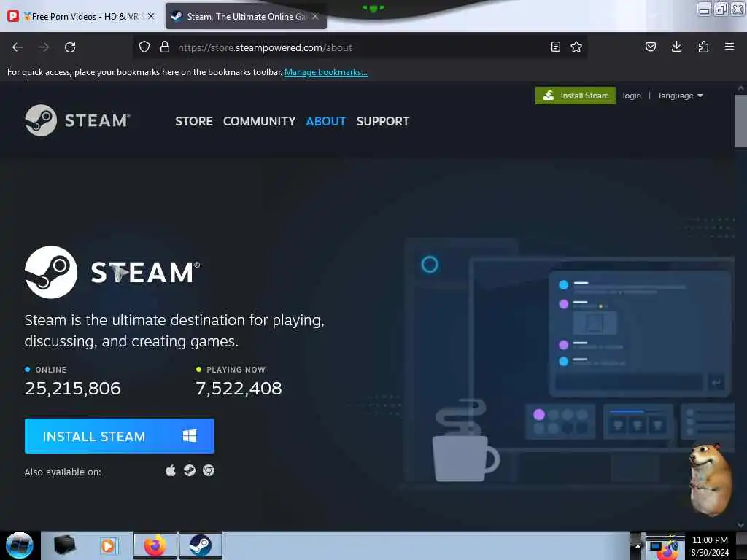The width and height of the screenshot is (747, 560).
Task: Click the hamster desktop mascot
Action: pos(711,480)
